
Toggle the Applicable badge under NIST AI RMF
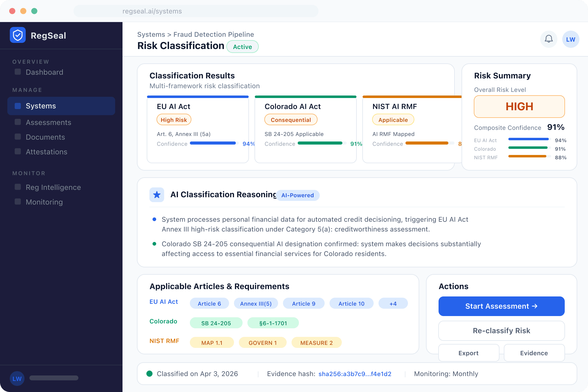(x=393, y=119)
